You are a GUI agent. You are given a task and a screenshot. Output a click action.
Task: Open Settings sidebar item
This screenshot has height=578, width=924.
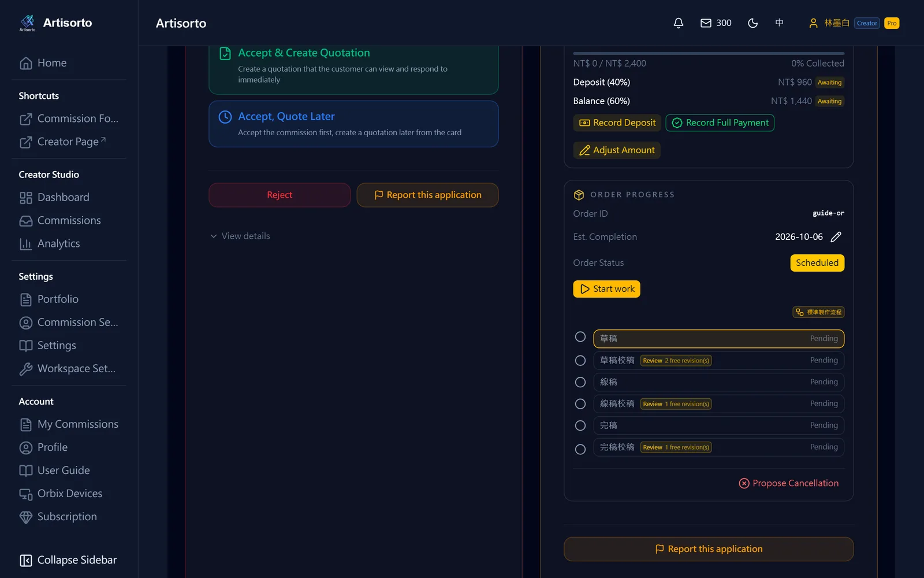69,345
